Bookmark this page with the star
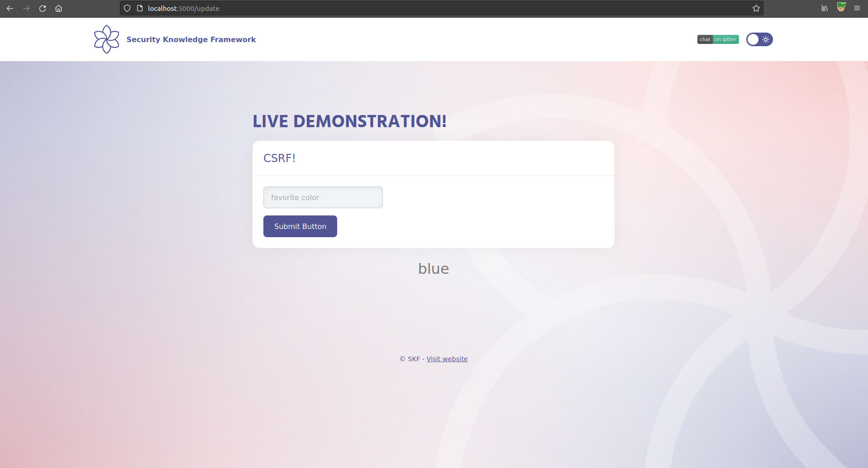Screen dimensions: 868x468 (x=756, y=8)
